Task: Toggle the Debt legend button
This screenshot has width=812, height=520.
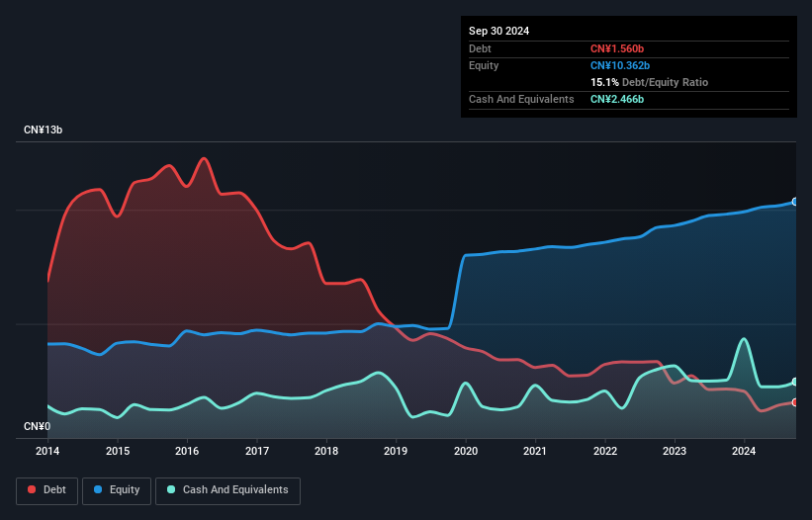Action: click(x=47, y=490)
